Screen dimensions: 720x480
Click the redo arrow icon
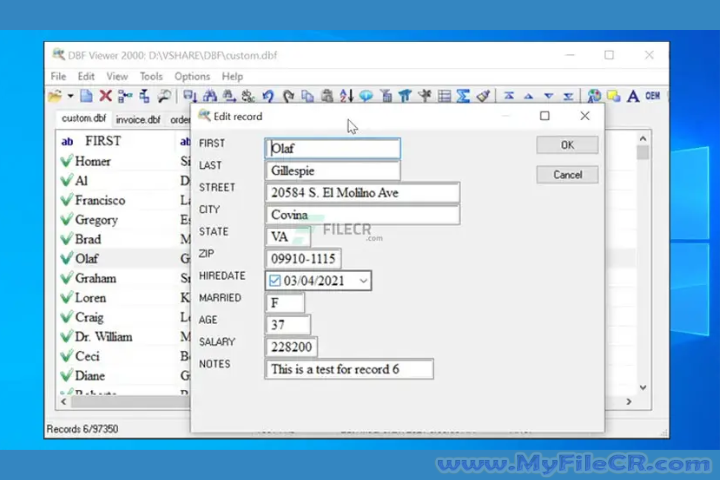tap(288, 96)
